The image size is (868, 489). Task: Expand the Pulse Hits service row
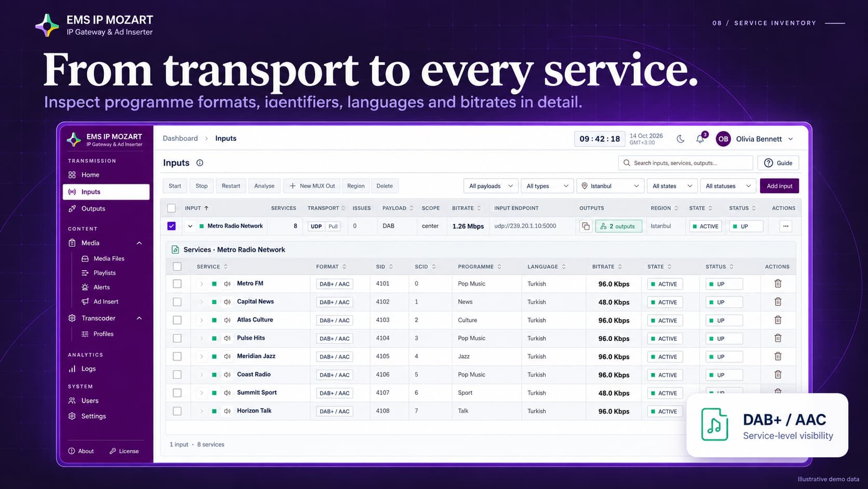[x=201, y=338]
